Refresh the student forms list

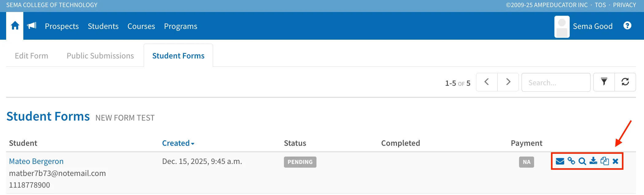pos(625,82)
